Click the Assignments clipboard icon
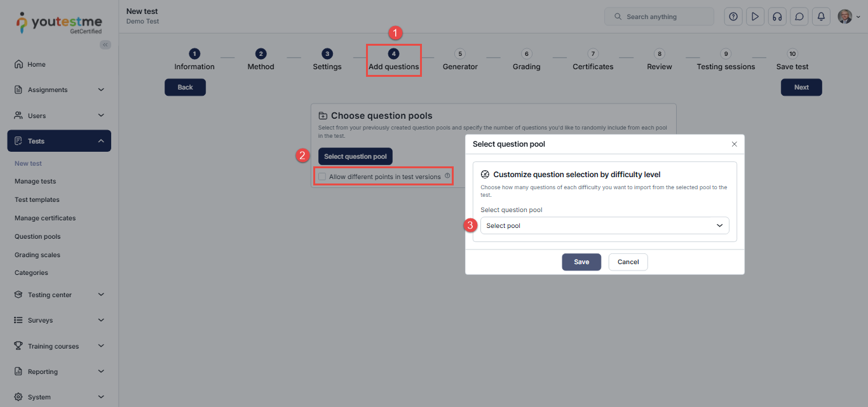 [x=18, y=90]
